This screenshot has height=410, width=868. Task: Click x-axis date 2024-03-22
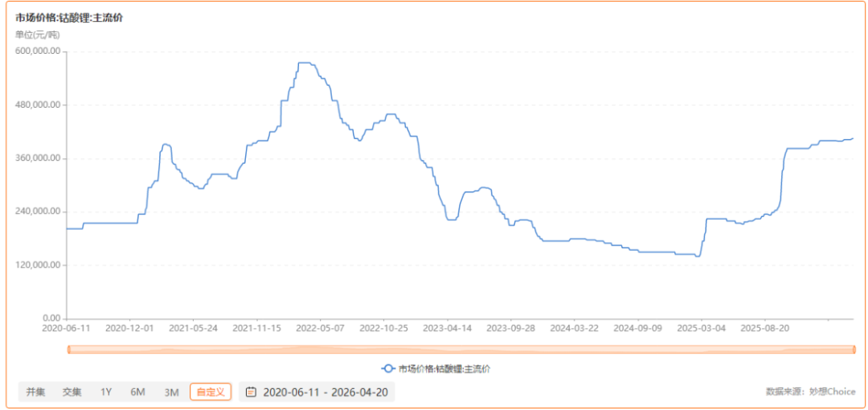coord(575,328)
